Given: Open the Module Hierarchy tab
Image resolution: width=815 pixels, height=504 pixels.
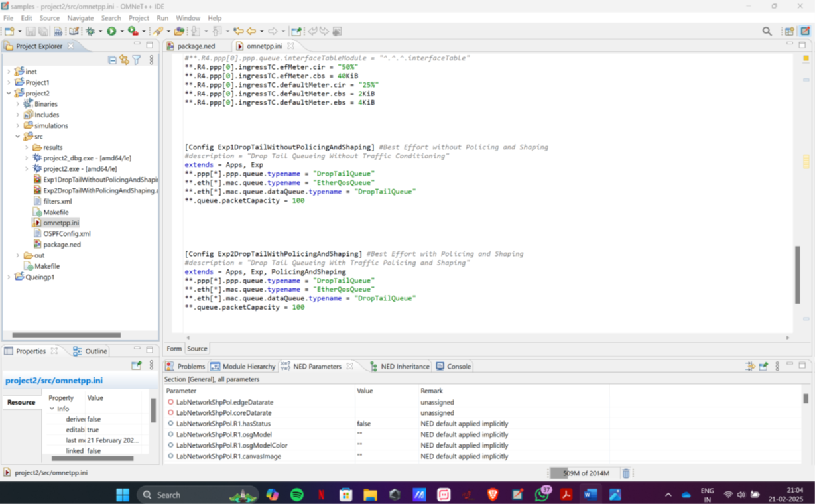Looking at the screenshot, I should pos(243,366).
